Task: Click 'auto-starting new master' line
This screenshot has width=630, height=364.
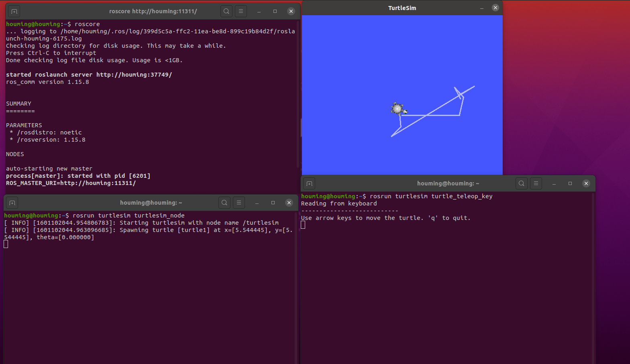Action: pyautogui.click(x=49, y=169)
